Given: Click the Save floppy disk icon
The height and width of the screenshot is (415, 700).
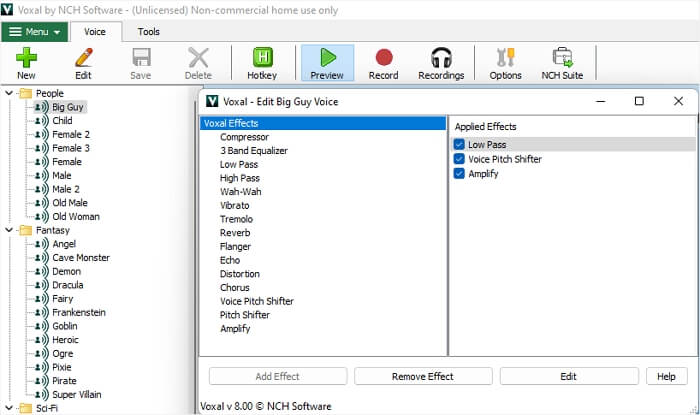Looking at the screenshot, I should [141, 58].
